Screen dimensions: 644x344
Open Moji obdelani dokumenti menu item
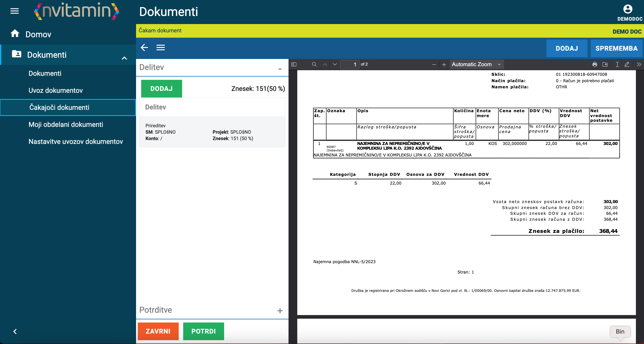(66, 124)
